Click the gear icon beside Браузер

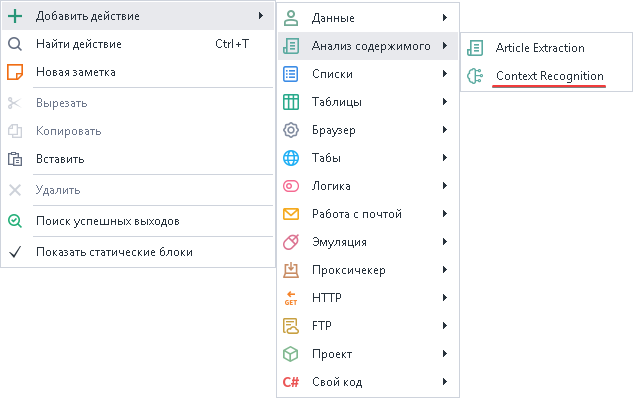(291, 130)
